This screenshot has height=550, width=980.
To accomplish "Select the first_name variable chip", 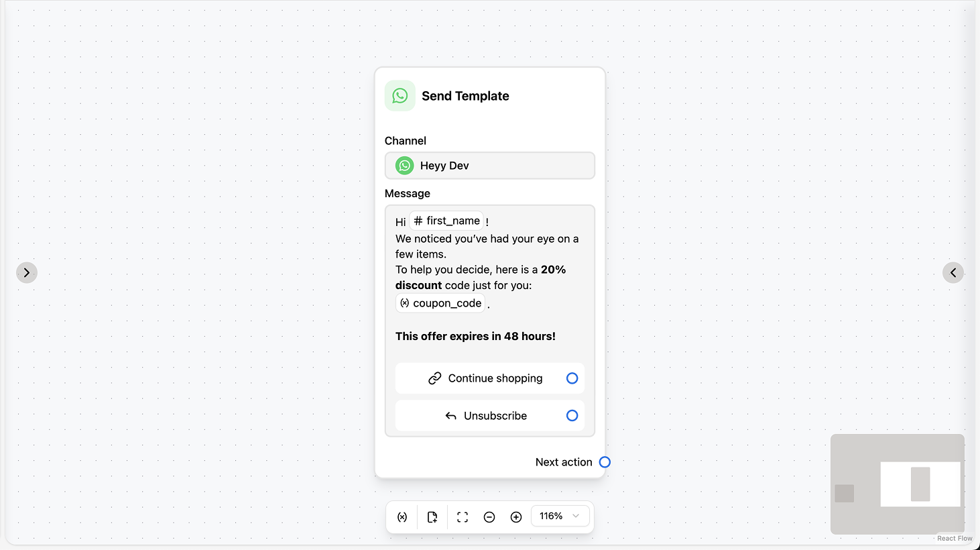I will [446, 221].
